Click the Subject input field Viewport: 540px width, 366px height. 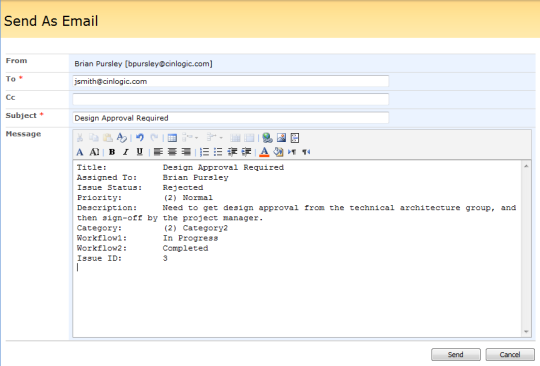pyautogui.click(x=231, y=118)
